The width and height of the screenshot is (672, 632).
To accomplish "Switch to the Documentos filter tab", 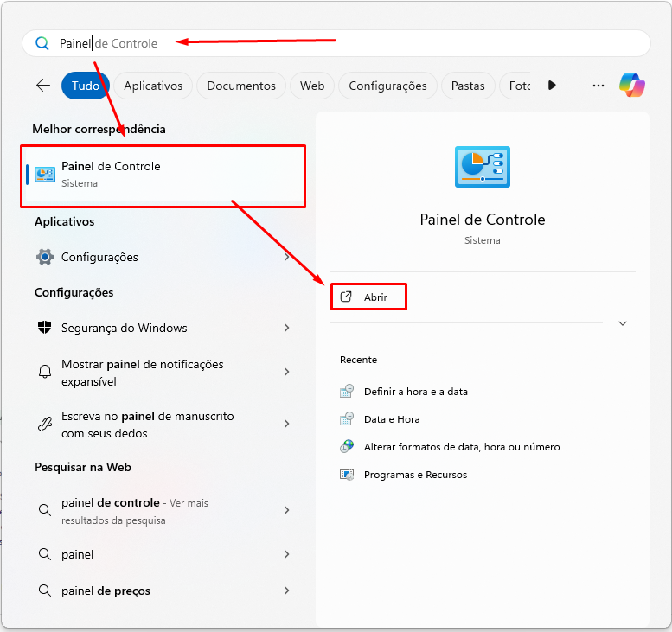I will pos(241,86).
